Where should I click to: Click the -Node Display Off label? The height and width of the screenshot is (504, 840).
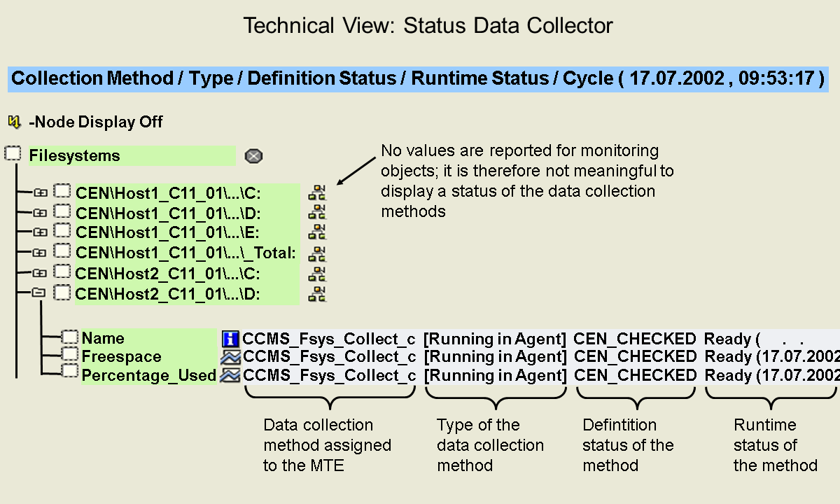click(x=96, y=122)
